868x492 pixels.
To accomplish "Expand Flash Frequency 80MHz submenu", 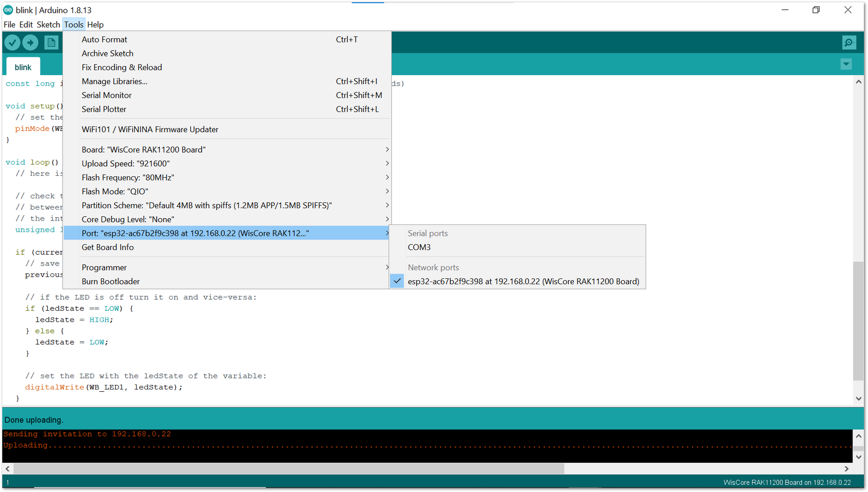I will click(227, 178).
